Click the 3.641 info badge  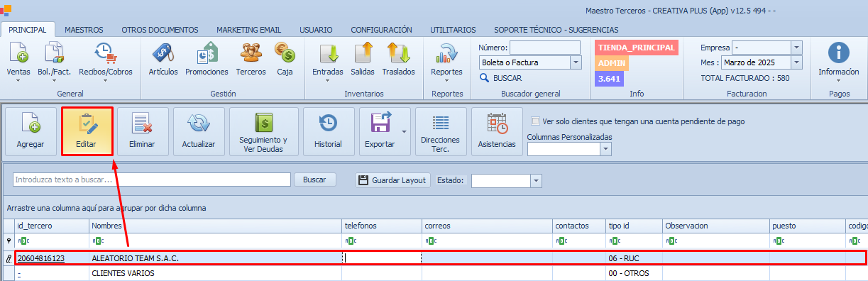(x=609, y=79)
